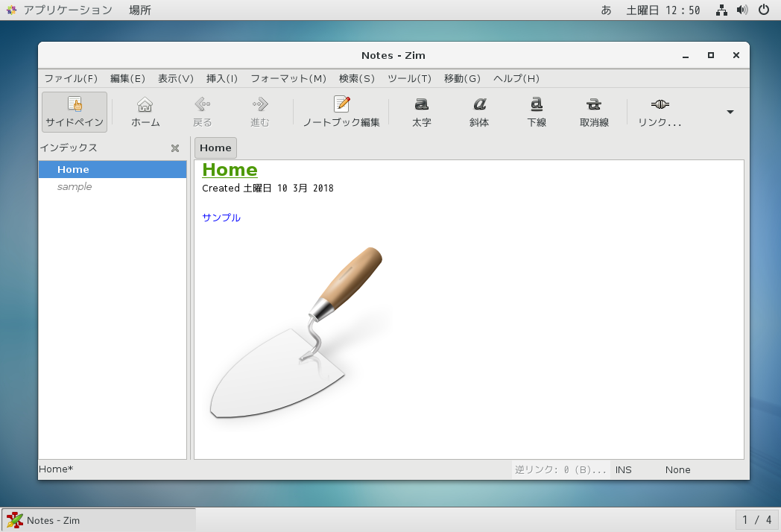
Task: Open the 挿入(I) menu
Action: click(222, 79)
